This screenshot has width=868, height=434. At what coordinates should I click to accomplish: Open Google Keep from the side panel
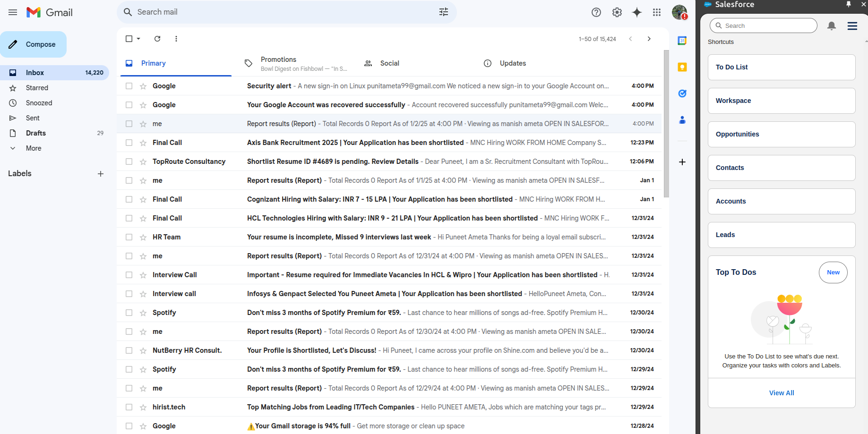point(682,67)
